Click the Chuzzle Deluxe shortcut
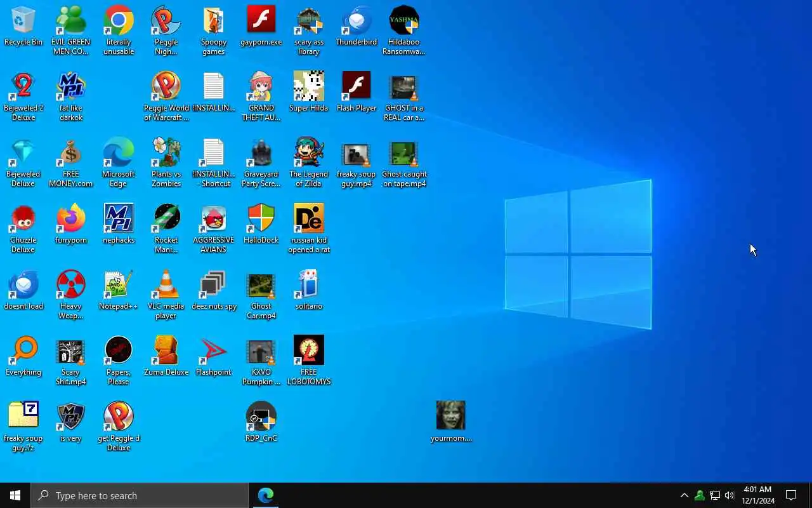Screen dimensions: 812x508 point(23,219)
